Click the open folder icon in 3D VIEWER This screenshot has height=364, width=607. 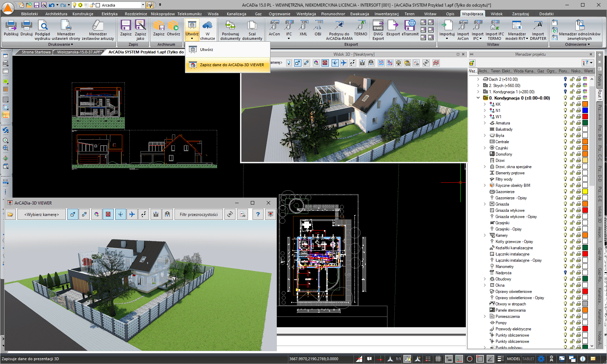[x=10, y=214]
